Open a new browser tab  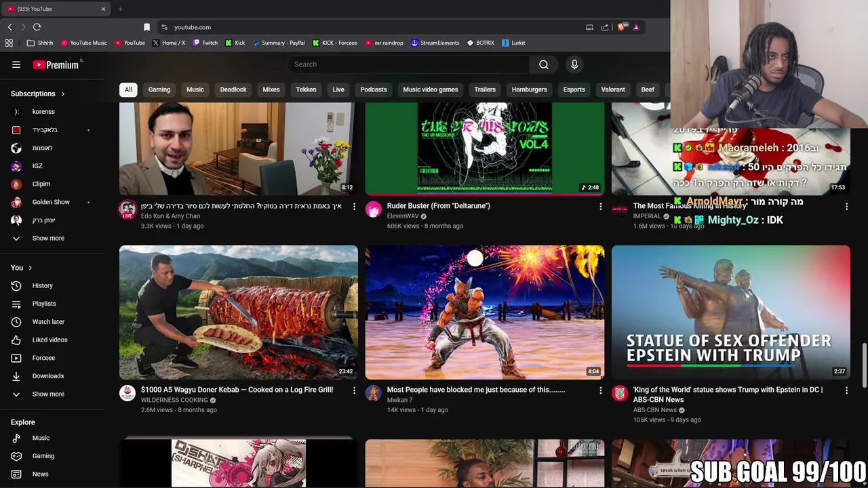point(120,9)
